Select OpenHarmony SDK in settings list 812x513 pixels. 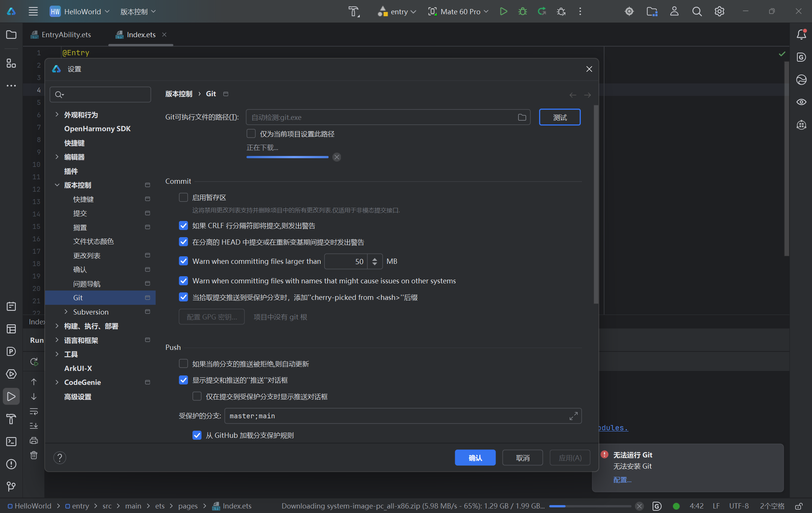pyautogui.click(x=97, y=129)
